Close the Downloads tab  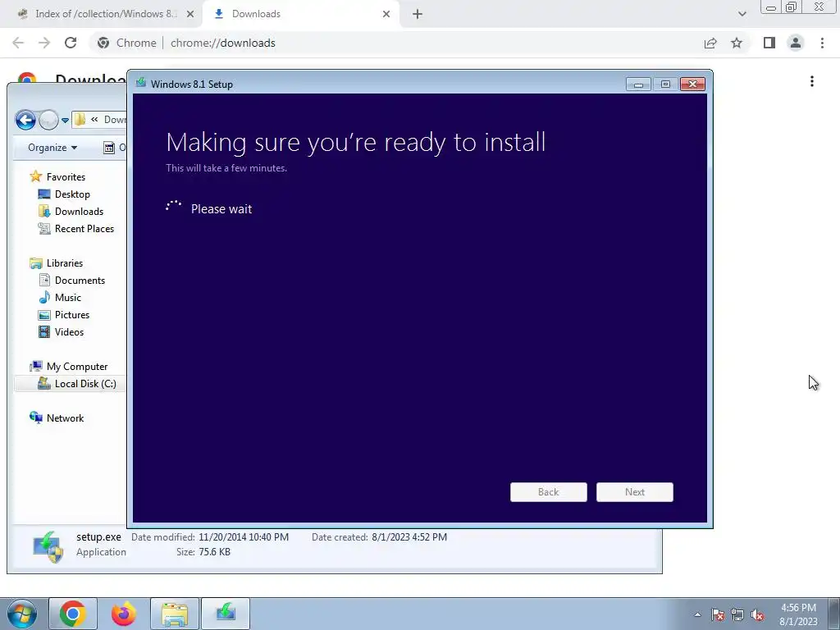(x=386, y=15)
